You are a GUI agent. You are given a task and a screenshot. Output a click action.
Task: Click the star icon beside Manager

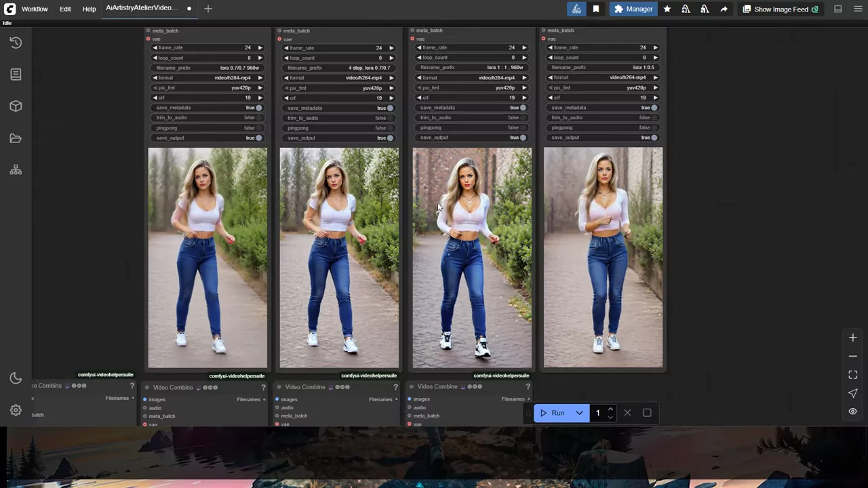click(667, 9)
